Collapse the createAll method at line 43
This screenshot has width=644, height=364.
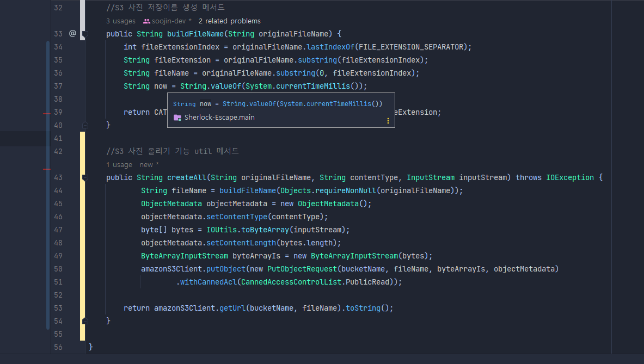[x=85, y=177]
